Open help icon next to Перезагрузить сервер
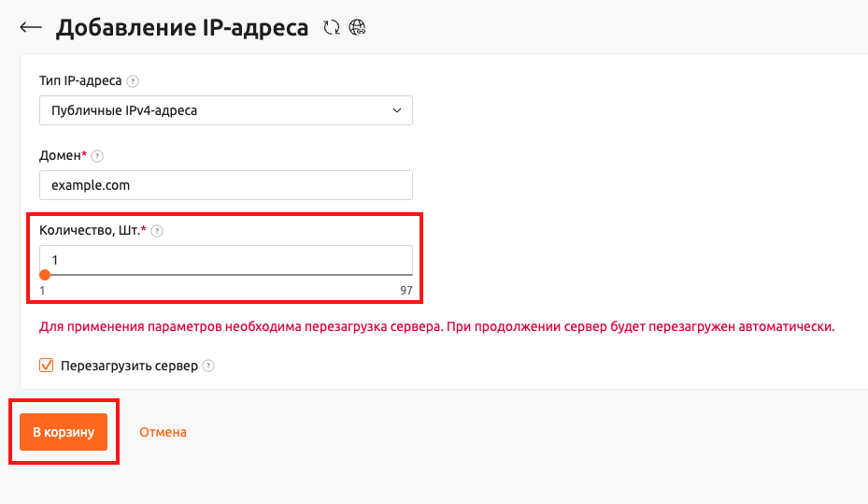The image size is (868, 504). [x=208, y=367]
